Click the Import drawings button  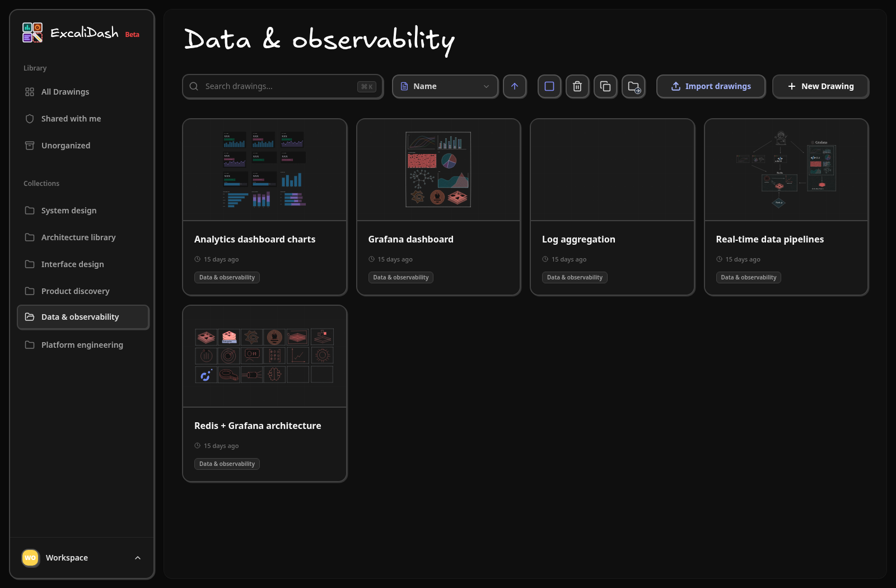(711, 86)
